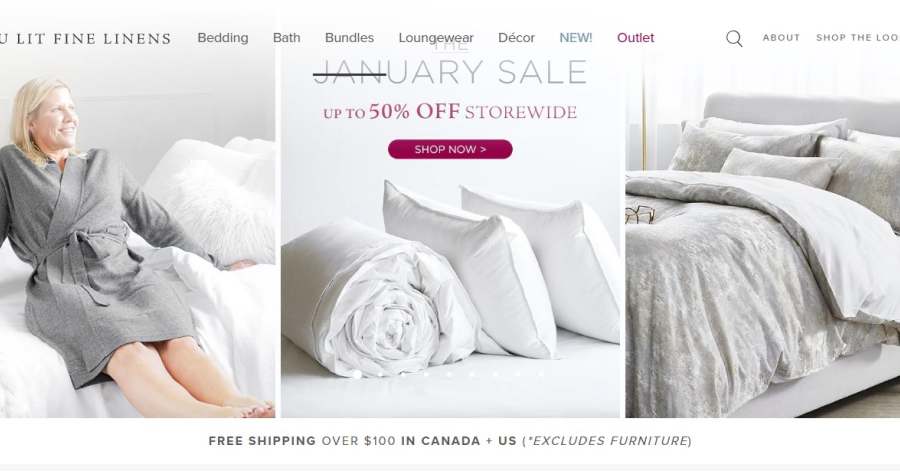900x472 pixels.
Task: Click the 50% OFF storewide text
Action: click(x=450, y=111)
